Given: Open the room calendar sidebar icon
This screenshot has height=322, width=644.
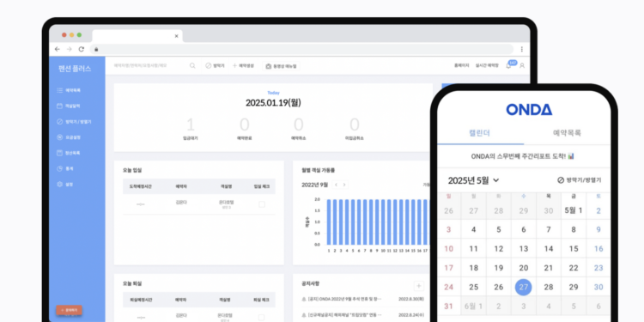Looking at the screenshot, I should [x=59, y=106].
